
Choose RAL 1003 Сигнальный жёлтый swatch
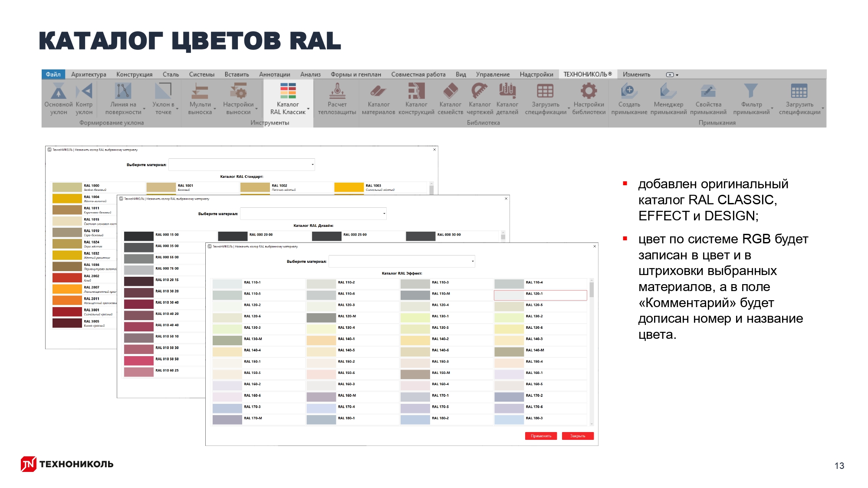tap(349, 187)
